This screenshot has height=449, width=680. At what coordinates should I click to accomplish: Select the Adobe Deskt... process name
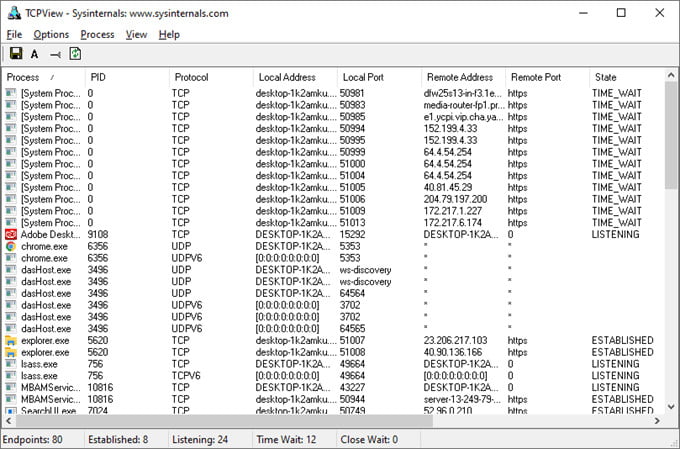click(x=51, y=235)
